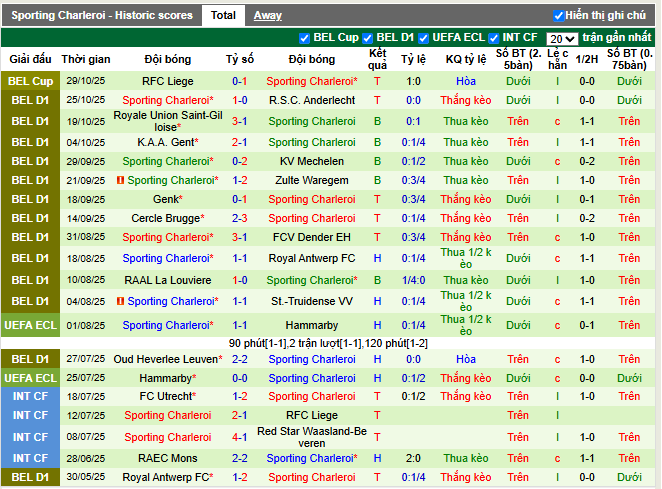Open the Red Star Waasland-Beveren team page
Viewport: 662px width, 489px height.
pos(312,437)
